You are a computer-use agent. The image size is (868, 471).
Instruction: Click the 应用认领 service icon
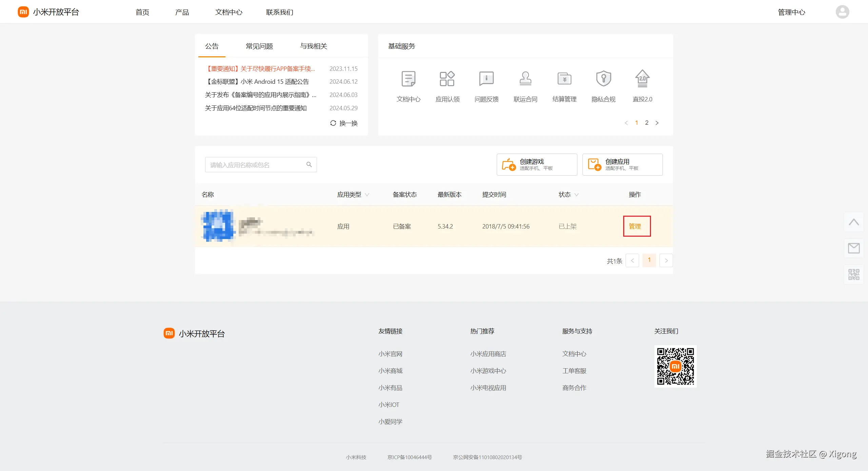coord(447,79)
